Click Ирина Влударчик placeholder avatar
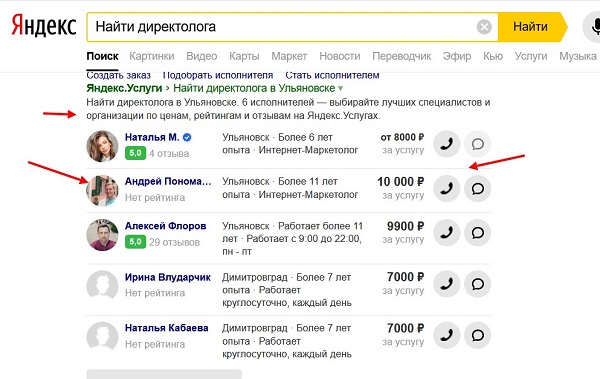The image size is (600, 379). pos(102,286)
